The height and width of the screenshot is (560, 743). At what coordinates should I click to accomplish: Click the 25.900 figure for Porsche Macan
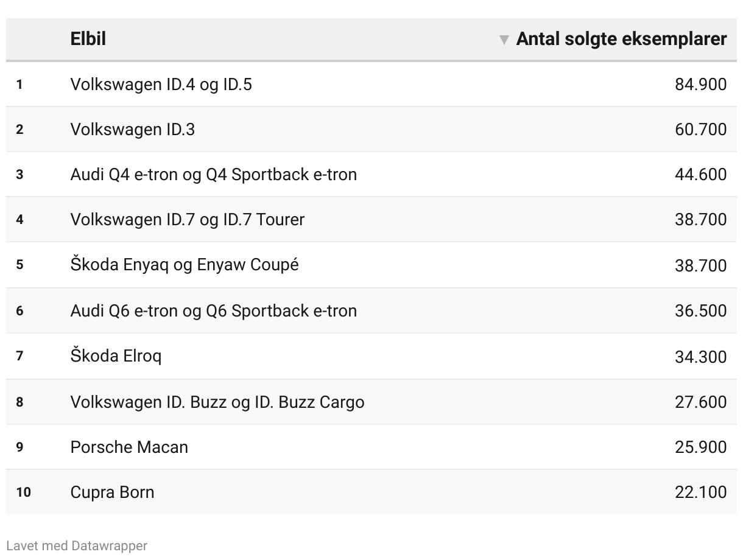click(701, 447)
